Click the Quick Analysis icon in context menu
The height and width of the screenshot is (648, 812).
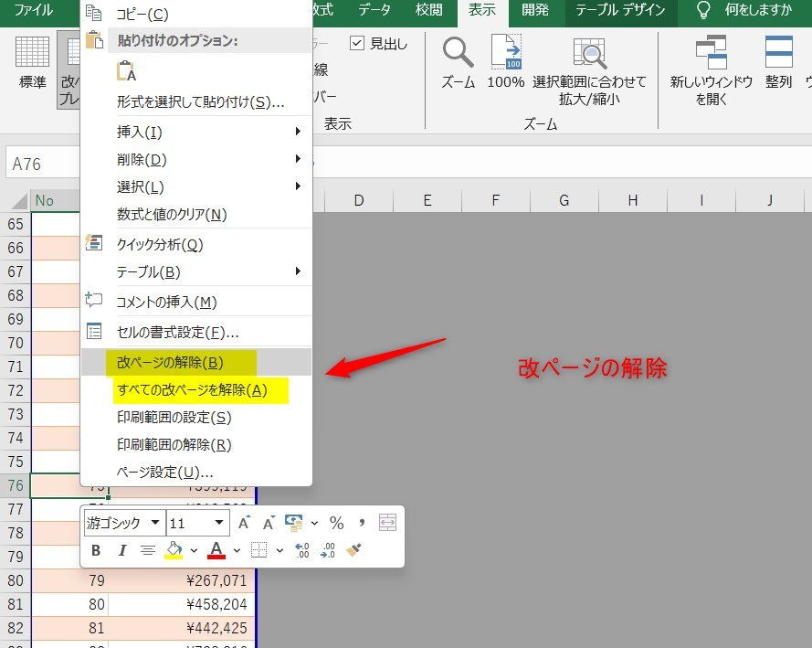[x=94, y=242]
